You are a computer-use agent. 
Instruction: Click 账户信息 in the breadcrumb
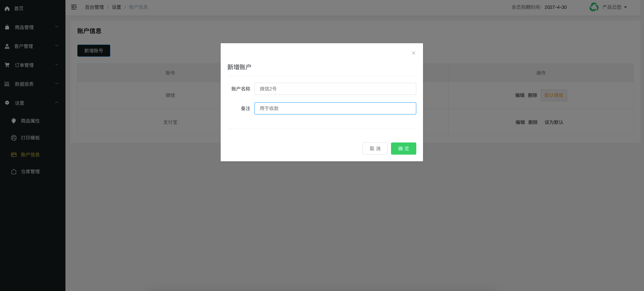tap(138, 7)
